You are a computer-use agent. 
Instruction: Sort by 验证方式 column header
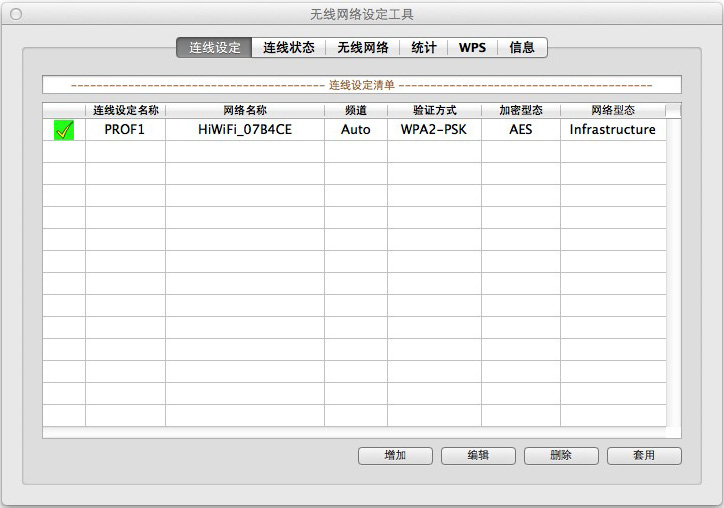434,110
